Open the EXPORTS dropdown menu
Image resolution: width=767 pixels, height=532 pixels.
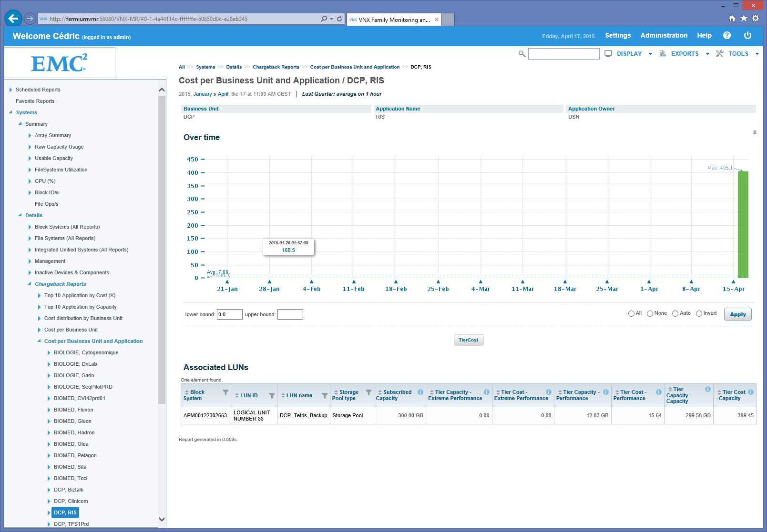tap(684, 54)
